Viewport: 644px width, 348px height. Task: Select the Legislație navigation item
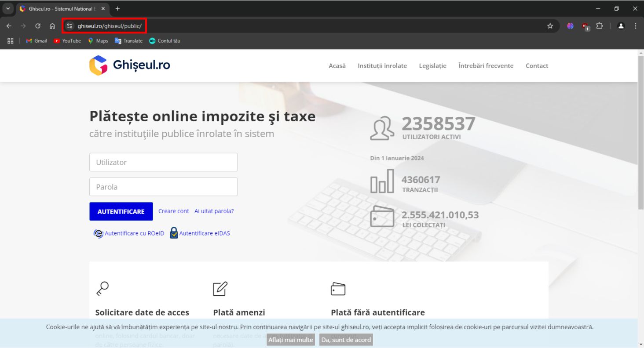point(432,66)
